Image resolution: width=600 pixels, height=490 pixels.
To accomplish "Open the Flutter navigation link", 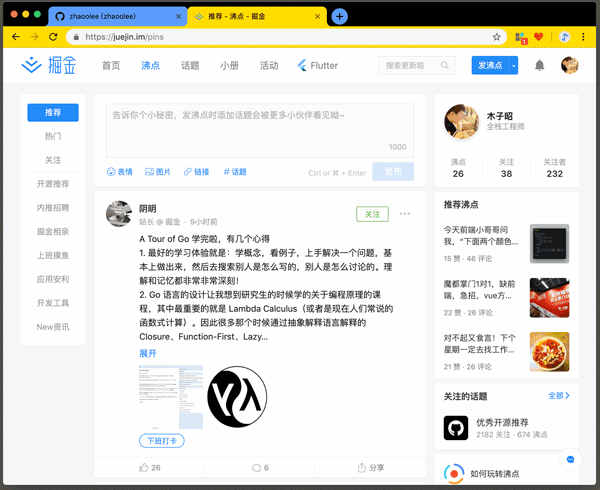I will coord(318,65).
